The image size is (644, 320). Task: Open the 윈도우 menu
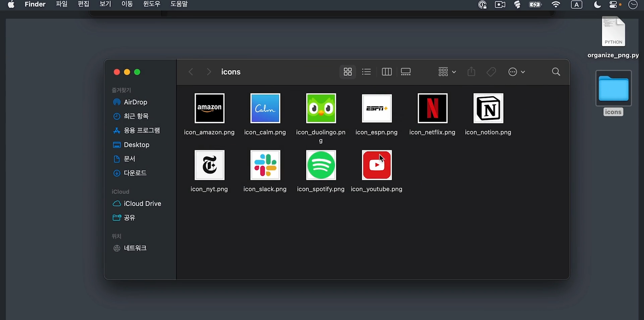pyautogui.click(x=152, y=4)
